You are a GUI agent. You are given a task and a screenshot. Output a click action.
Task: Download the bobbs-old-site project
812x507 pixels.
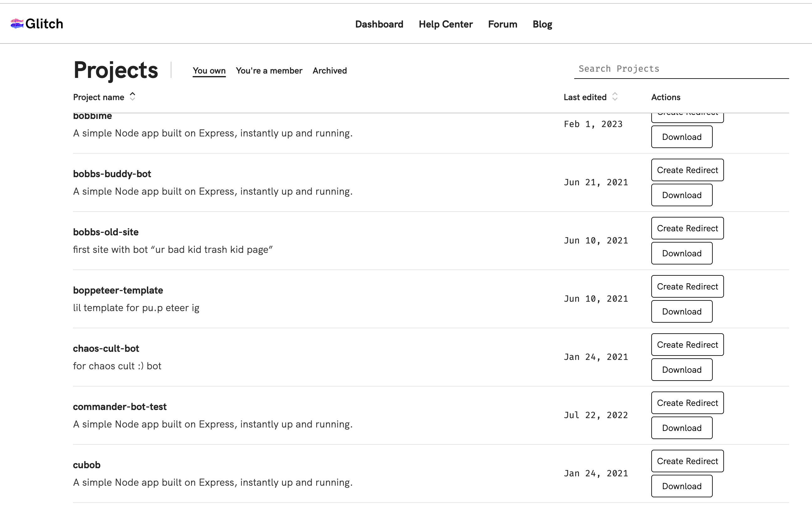[x=681, y=253]
